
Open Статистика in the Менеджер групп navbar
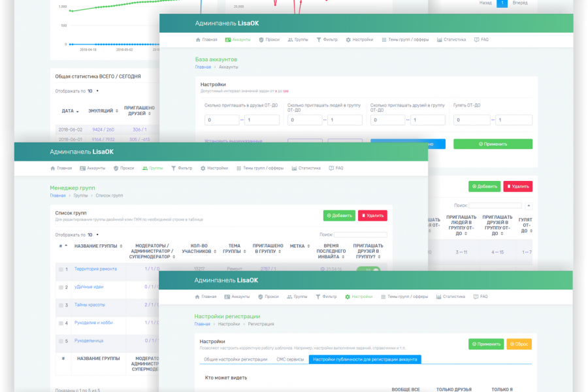coord(306,169)
